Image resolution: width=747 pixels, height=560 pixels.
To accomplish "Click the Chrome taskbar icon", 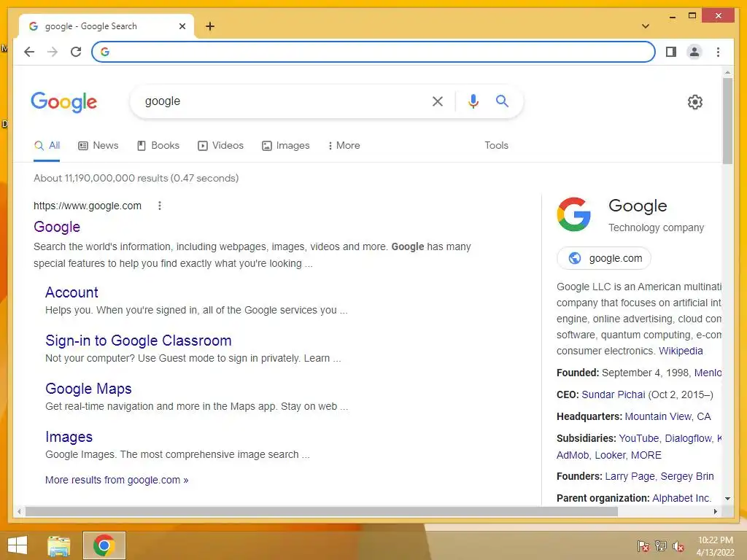I will 104,545.
